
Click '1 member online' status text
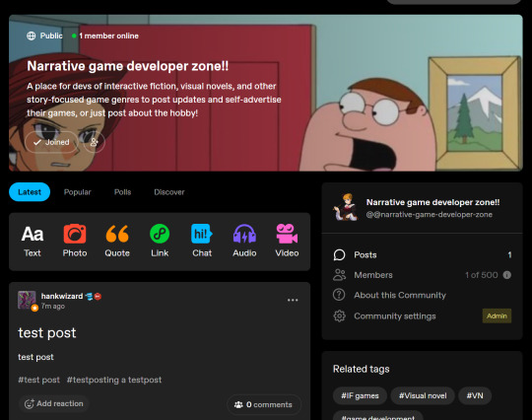(108, 35)
